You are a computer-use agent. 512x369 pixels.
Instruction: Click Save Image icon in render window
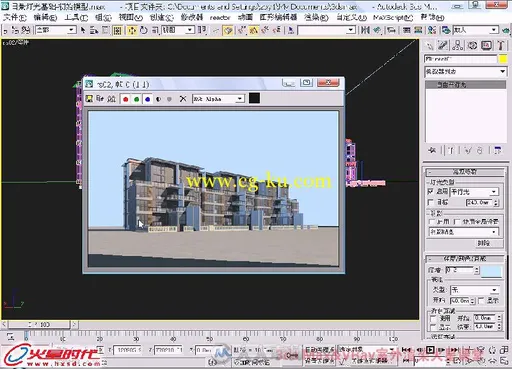[89, 99]
